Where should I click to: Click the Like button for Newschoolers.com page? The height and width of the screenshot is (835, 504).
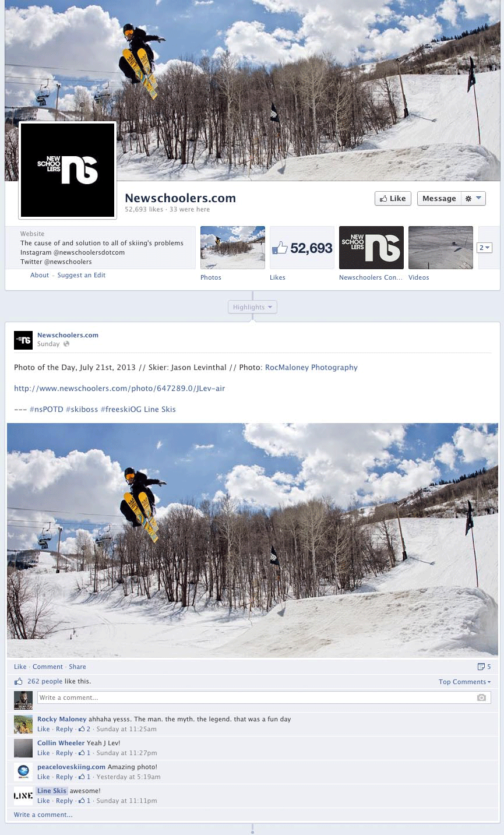click(x=393, y=199)
